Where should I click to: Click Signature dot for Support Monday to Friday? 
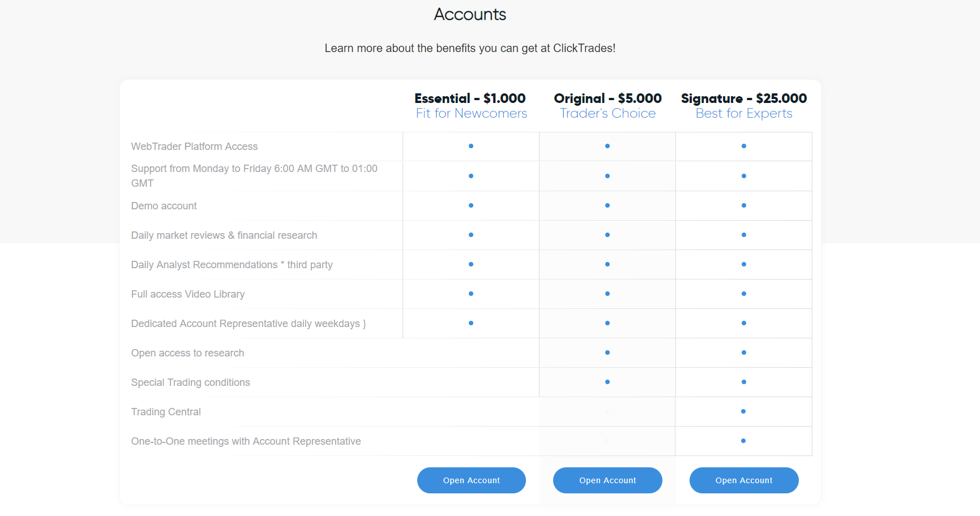(x=744, y=176)
